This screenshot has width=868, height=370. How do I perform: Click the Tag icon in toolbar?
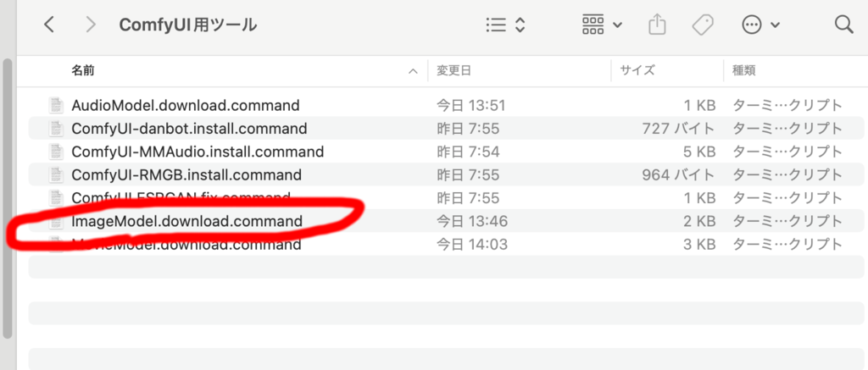pos(703,25)
